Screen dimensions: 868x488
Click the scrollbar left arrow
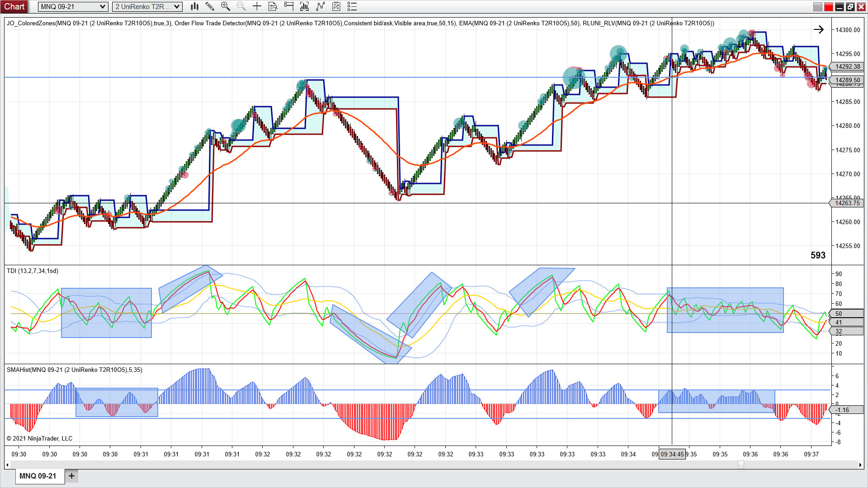pos(7,465)
